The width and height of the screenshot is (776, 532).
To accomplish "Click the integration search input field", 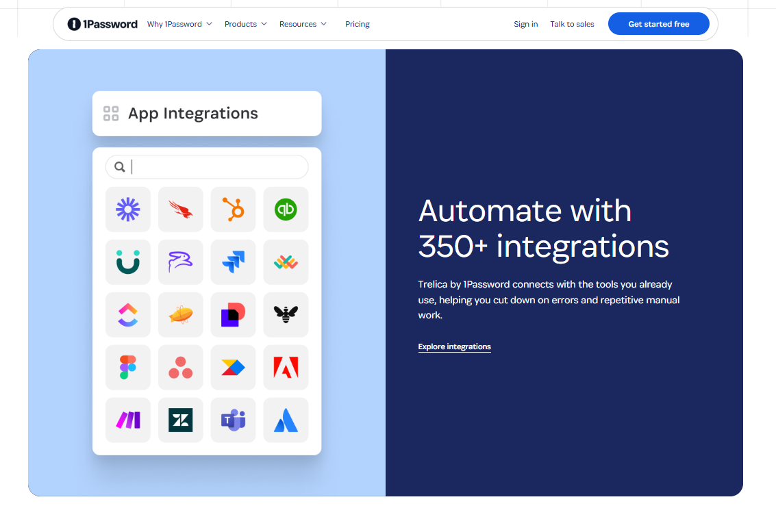I will point(206,166).
